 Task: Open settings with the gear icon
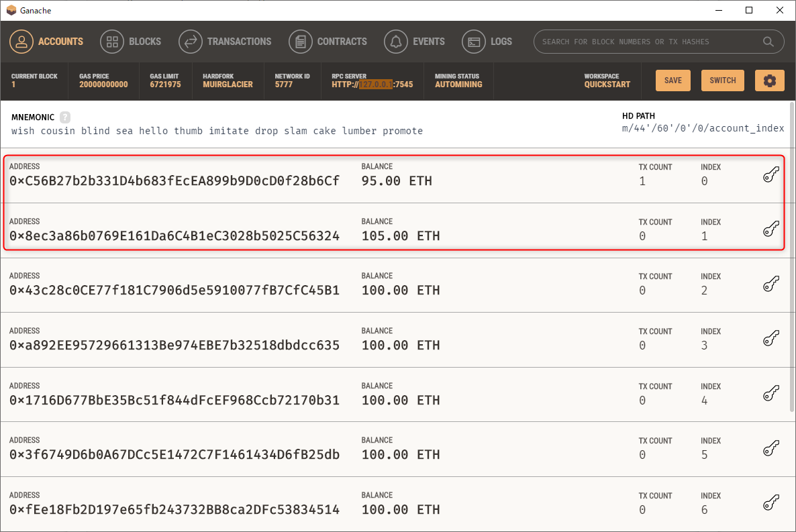769,81
